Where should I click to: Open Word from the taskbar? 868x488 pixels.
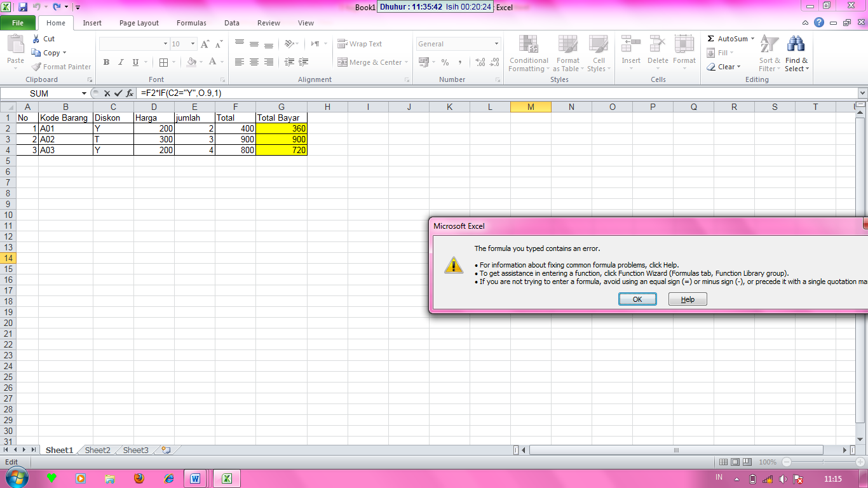pos(195,478)
